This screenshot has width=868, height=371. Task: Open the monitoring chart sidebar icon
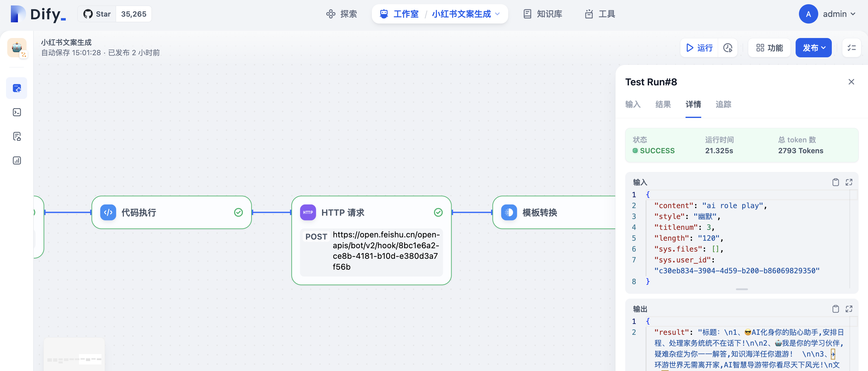[x=17, y=160]
